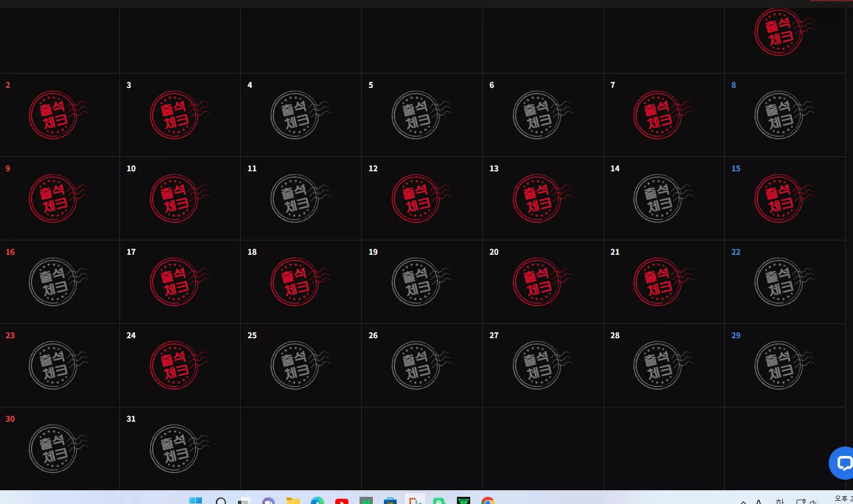This screenshot has height=504, width=853.
Task: Click the gray attendance stamp on day 6
Action: [542, 115]
